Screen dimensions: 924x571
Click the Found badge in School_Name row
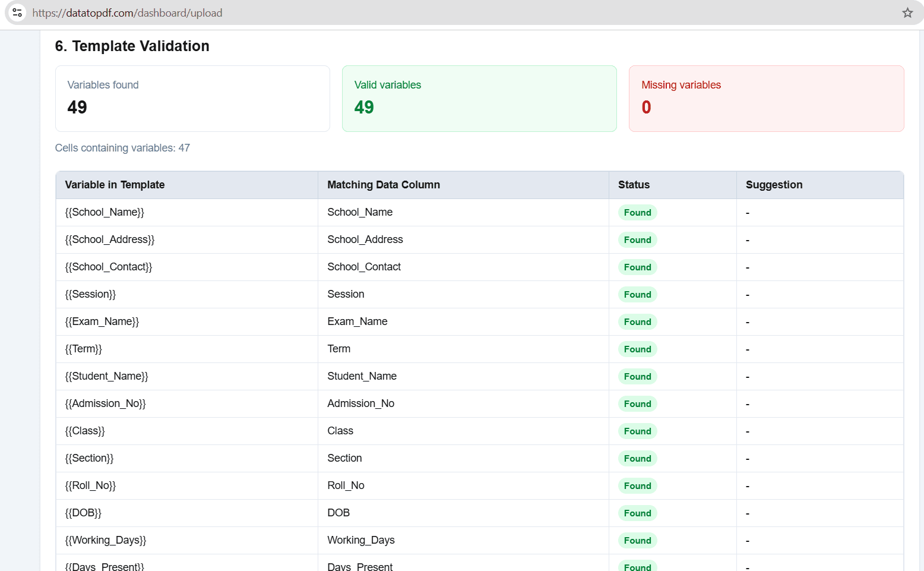(x=637, y=213)
